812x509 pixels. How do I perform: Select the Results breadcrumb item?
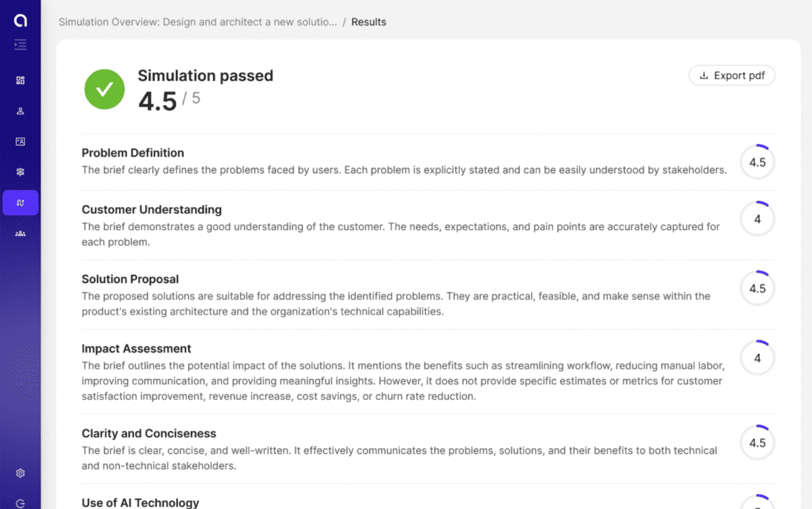click(369, 22)
